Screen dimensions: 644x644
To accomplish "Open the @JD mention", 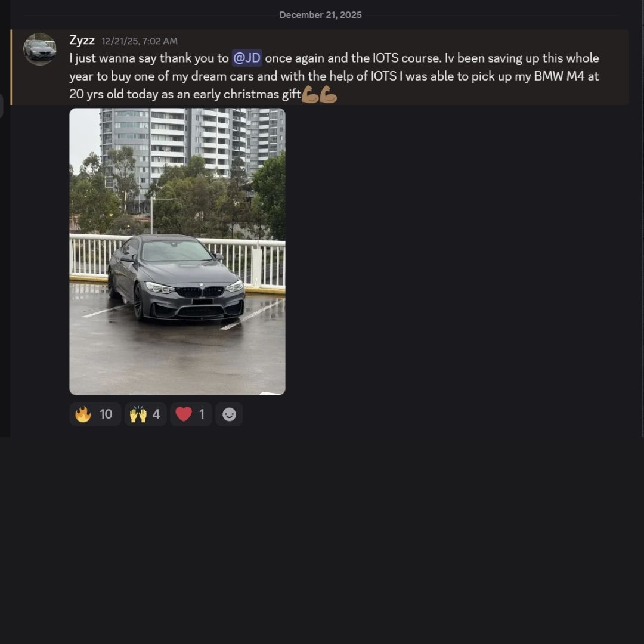I will coord(247,58).
